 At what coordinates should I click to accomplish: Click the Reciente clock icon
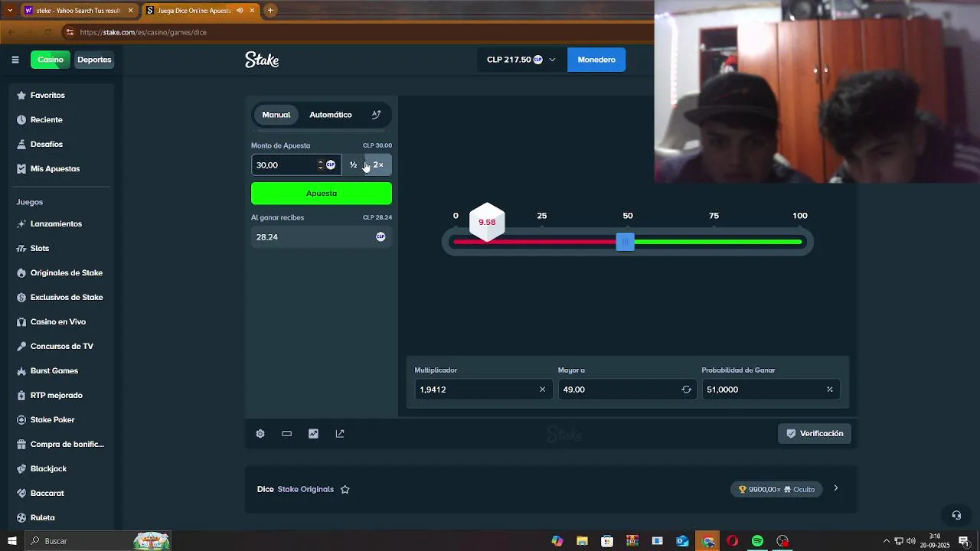tap(21, 120)
